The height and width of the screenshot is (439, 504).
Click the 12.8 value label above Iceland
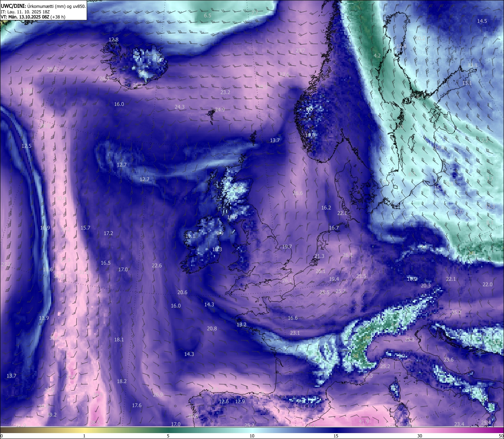(113, 39)
